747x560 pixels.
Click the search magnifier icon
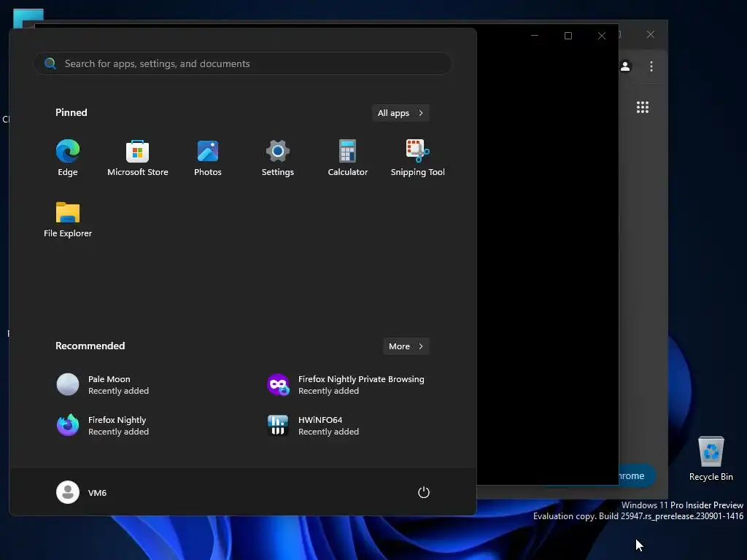[50, 63]
